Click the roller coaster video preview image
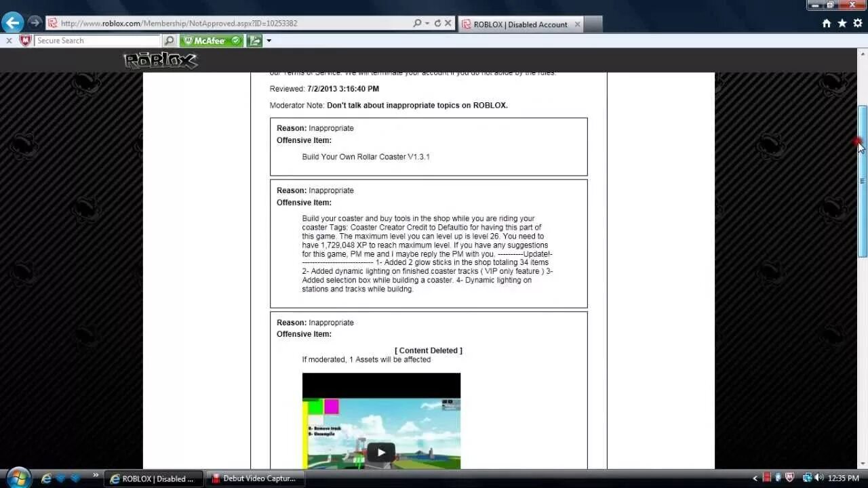The image size is (868, 488). point(381,420)
